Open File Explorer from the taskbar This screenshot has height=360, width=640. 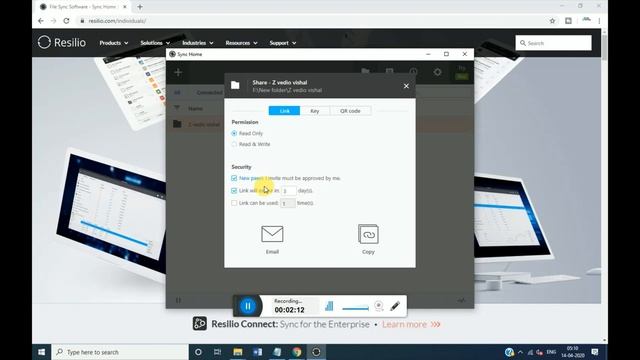click(x=238, y=352)
